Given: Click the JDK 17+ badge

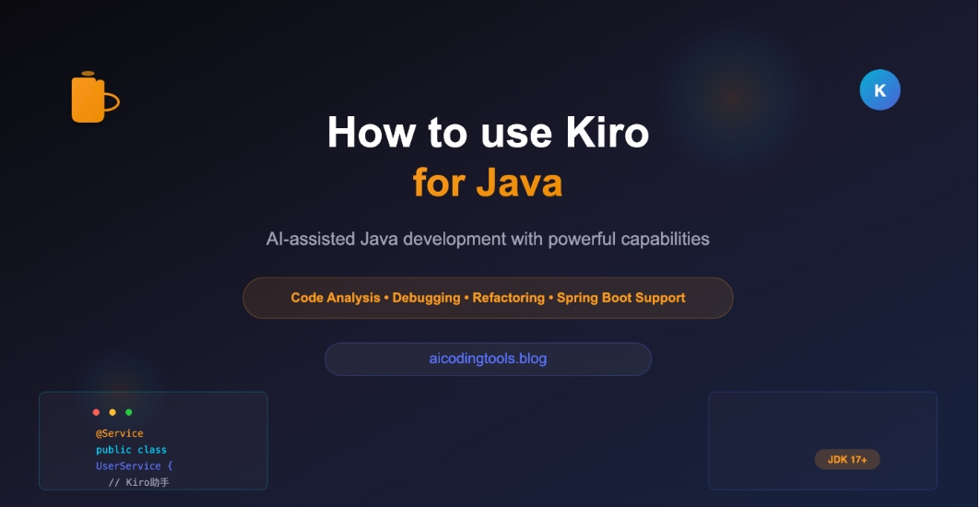Looking at the screenshot, I should click(847, 459).
